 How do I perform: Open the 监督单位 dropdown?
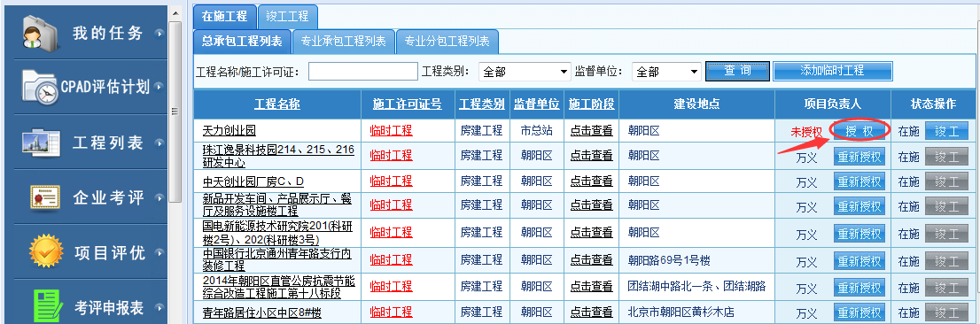[666, 72]
